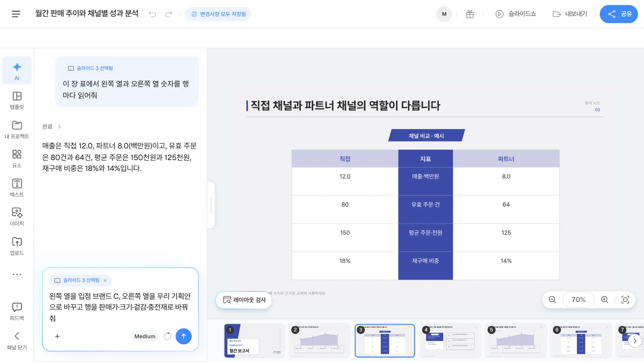Viewport: 644px width, 362px height.
Task: Open the 템플릿 templates panel
Action: pos(17,100)
